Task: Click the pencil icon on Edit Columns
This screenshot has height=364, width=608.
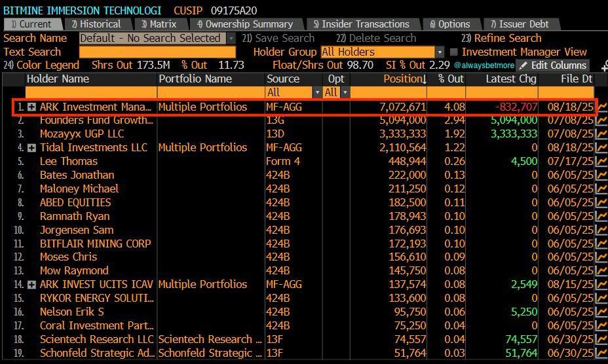Action: coord(523,65)
